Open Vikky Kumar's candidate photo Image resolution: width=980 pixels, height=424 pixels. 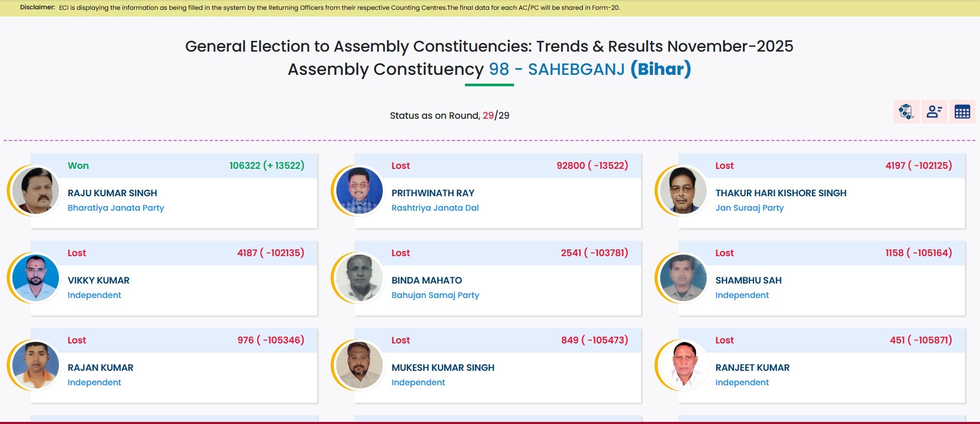(35, 278)
